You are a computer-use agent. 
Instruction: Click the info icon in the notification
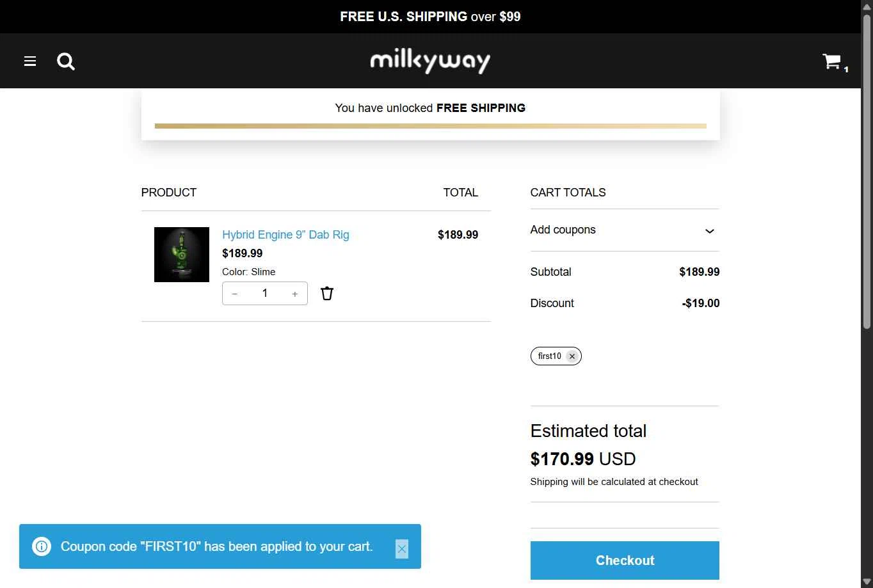tap(42, 546)
